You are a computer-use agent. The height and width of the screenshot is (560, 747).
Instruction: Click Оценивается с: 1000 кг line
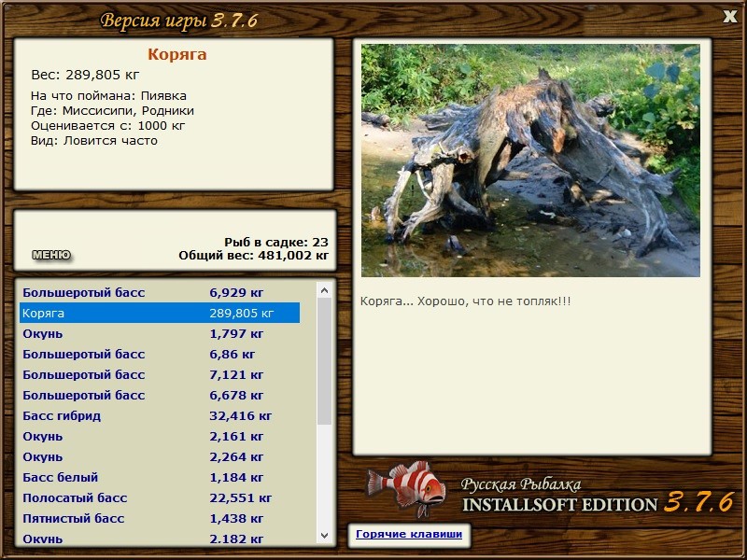click(x=107, y=126)
